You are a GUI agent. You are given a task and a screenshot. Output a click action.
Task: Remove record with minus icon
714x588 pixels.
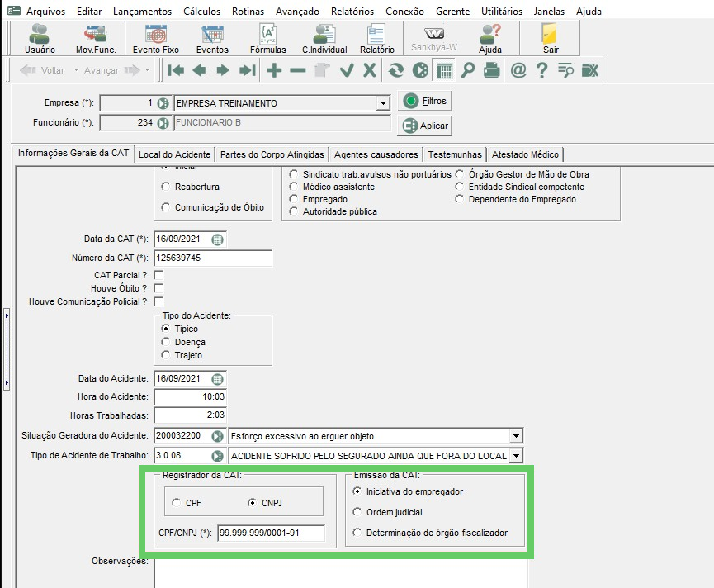click(x=298, y=70)
